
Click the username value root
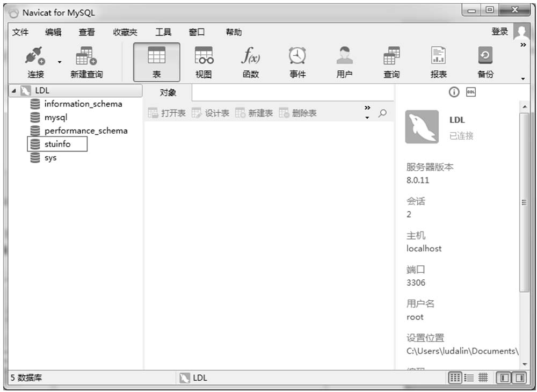[x=415, y=317]
